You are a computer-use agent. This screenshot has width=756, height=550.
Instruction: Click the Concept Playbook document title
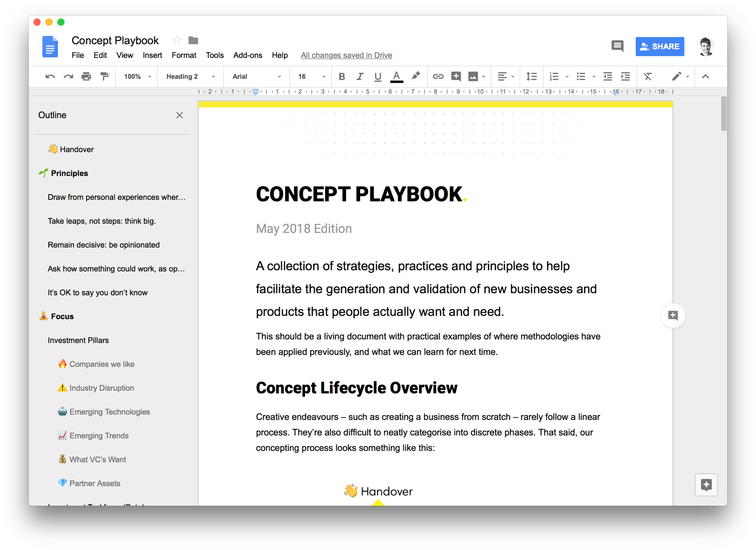pyautogui.click(x=115, y=40)
